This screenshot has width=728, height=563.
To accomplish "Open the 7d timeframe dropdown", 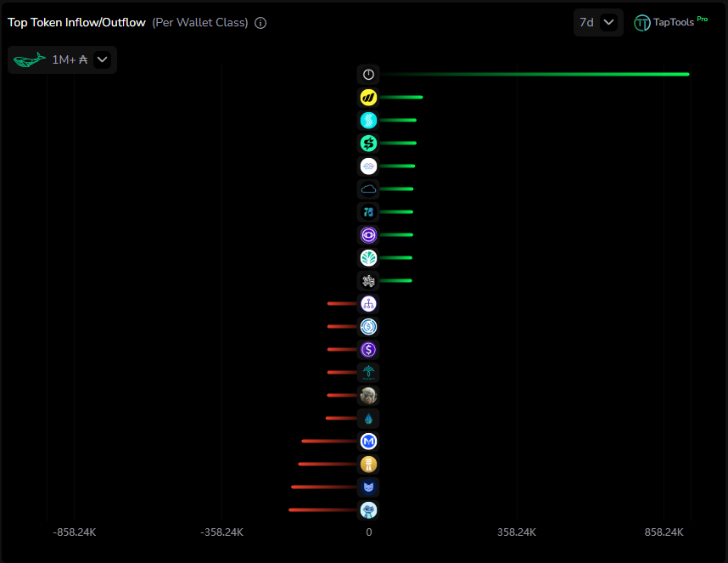I will (x=598, y=22).
